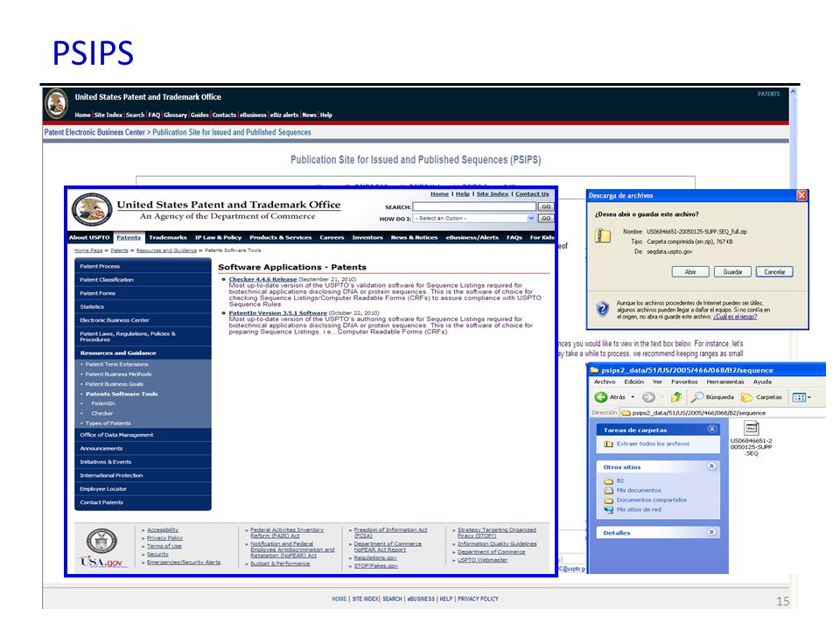The width and height of the screenshot is (840, 630).
Task: Open the Herramientas menu in explorer
Action: pos(724,381)
